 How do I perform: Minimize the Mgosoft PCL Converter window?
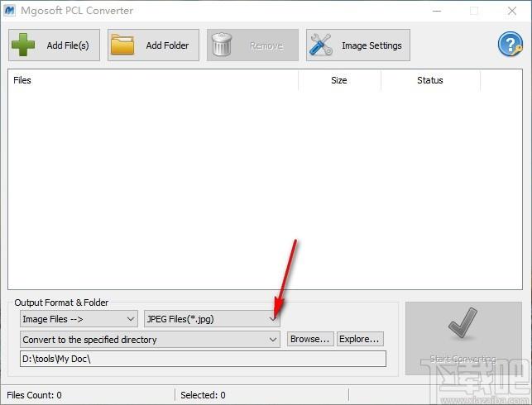tap(437, 11)
